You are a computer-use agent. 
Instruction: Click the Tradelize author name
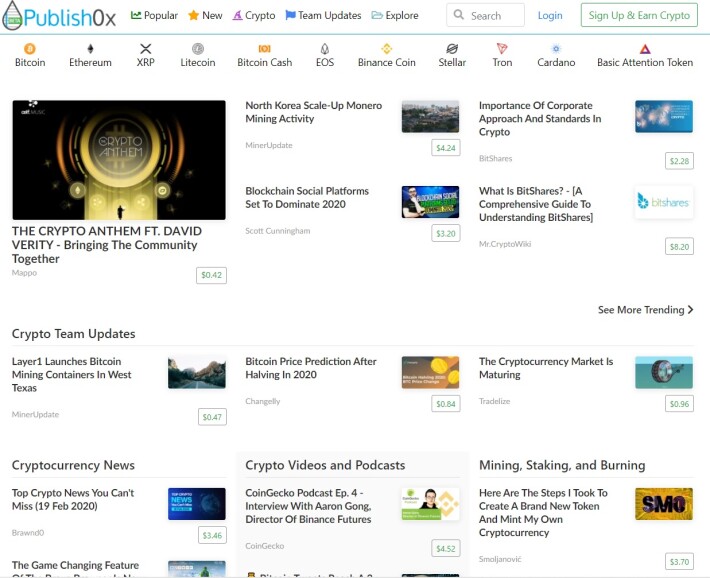tap(494, 401)
